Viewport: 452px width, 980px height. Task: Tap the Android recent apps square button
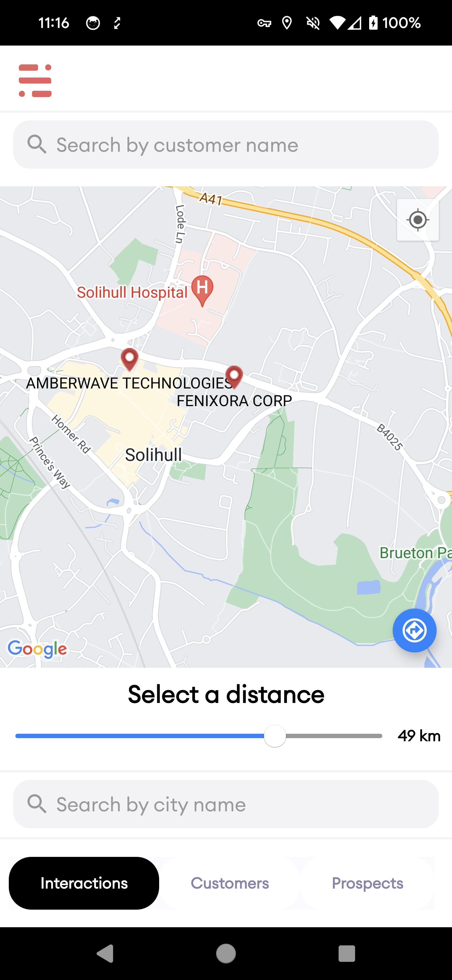(x=347, y=954)
